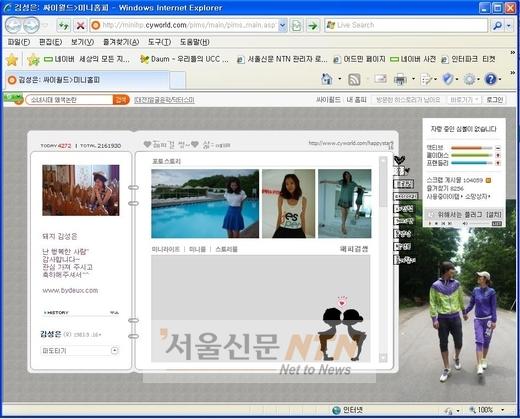Click the green Go arrow beside the address bar
520x419 pixels.
tap(312, 25)
